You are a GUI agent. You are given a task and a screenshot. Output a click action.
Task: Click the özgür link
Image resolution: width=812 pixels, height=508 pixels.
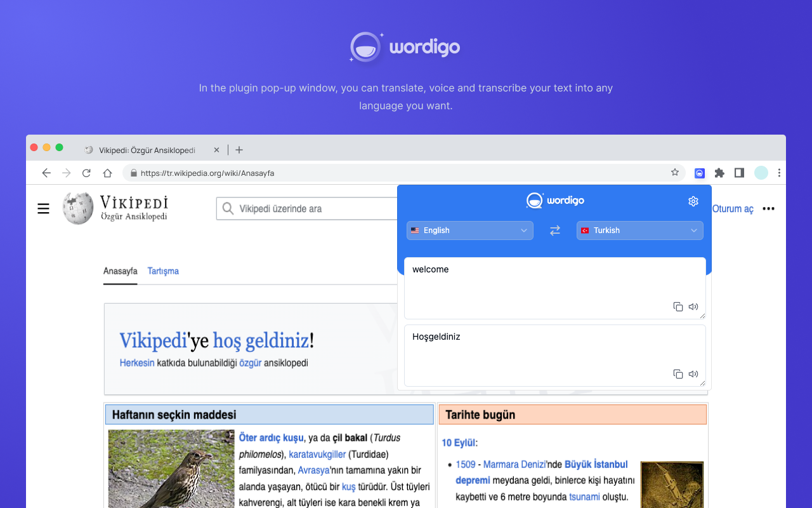(250, 363)
